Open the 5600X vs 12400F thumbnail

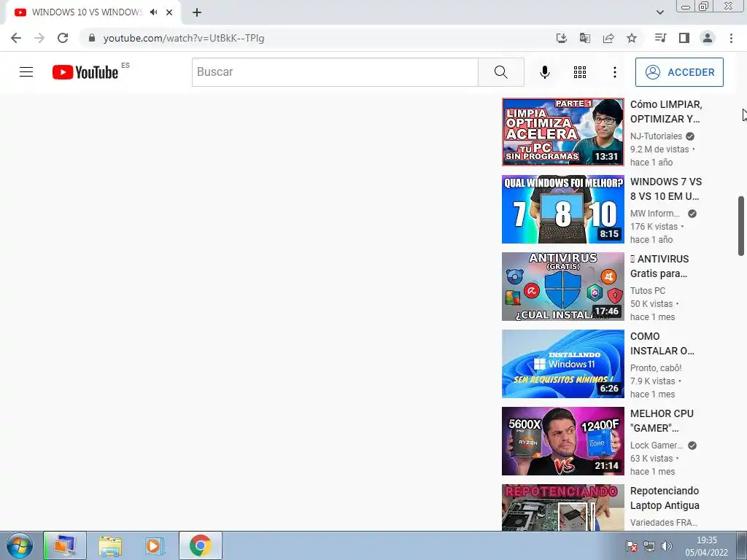pyautogui.click(x=562, y=441)
